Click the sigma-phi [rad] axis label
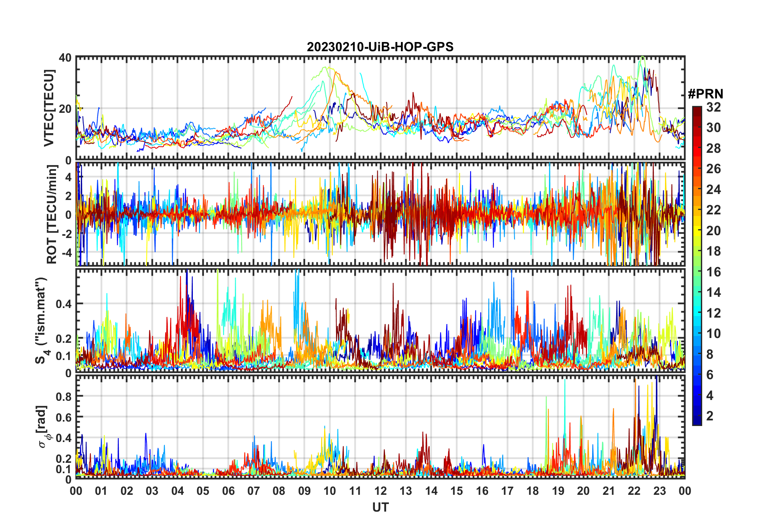Viewport: 761px width, 532px height. point(43,426)
